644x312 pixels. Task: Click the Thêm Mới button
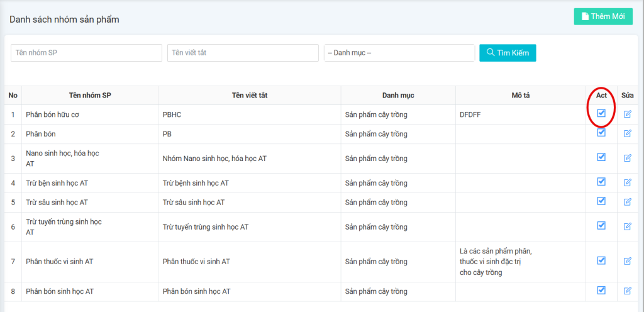click(x=602, y=16)
